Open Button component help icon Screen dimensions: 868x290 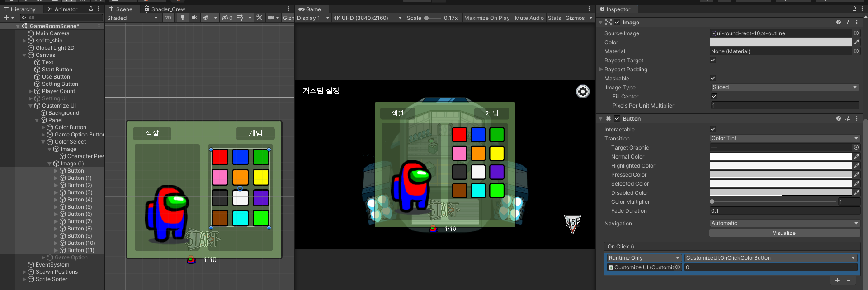tap(839, 118)
